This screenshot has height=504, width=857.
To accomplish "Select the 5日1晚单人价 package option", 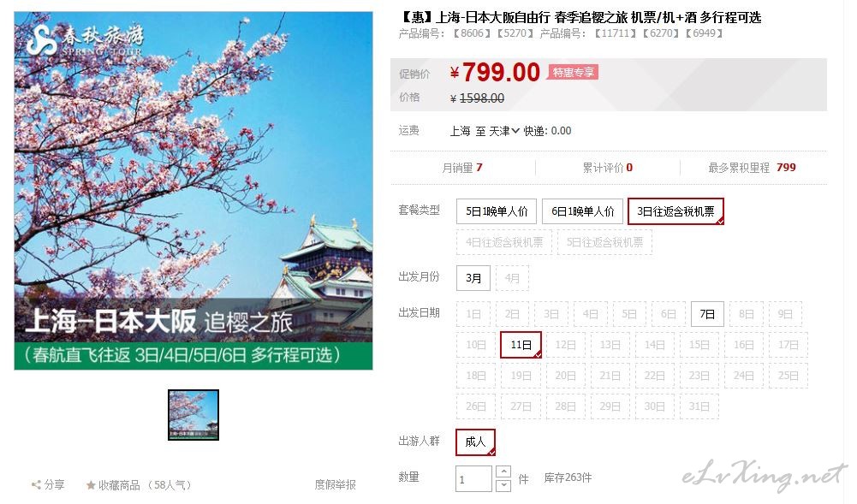I will coord(497,211).
